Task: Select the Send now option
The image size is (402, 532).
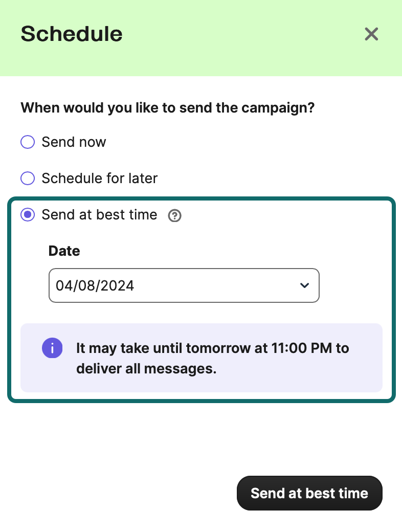Action: coord(28,142)
